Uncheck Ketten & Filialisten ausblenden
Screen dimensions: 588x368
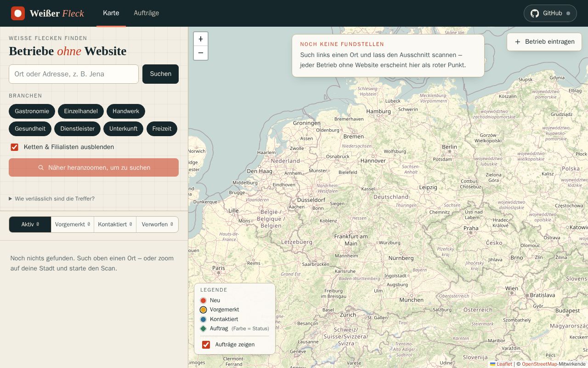[x=15, y=147]
